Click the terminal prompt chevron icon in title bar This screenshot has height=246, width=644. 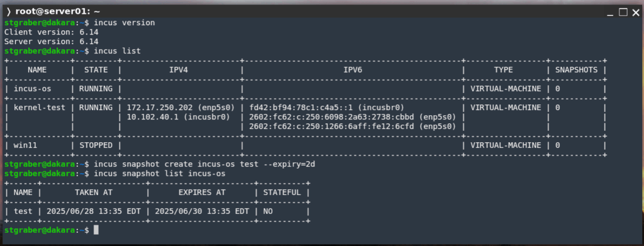pos(8,12)
